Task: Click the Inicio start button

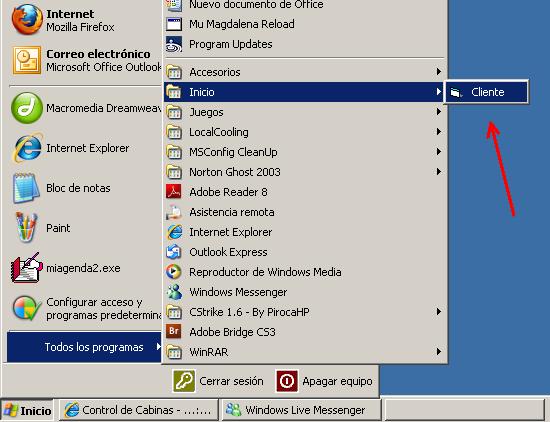Action: 27,410
